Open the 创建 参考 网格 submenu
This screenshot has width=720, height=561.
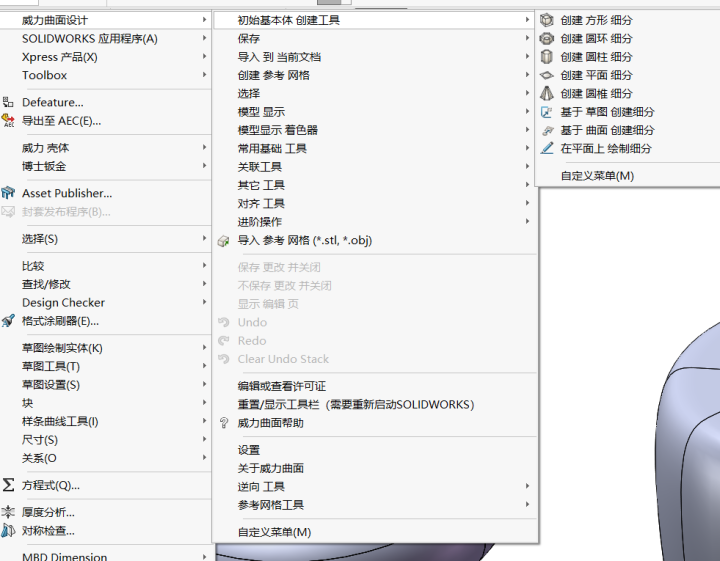pos(375,75)
